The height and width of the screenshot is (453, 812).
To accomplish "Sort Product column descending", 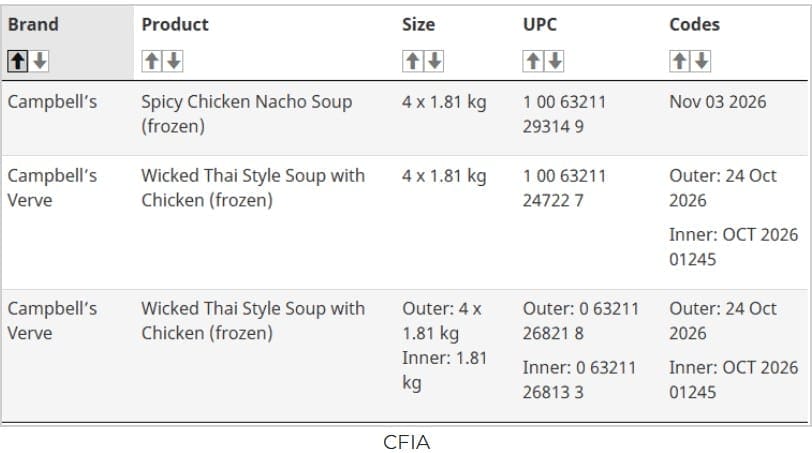I will pos(173,61).
